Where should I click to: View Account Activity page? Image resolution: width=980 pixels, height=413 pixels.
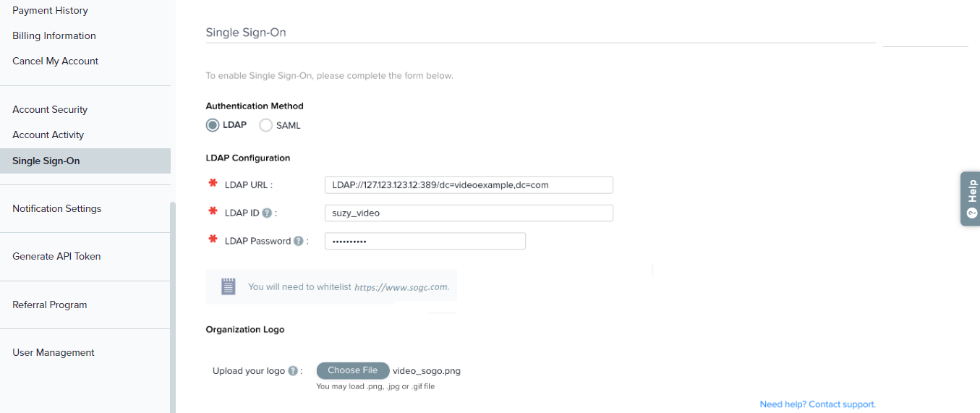tap(48, 135)
